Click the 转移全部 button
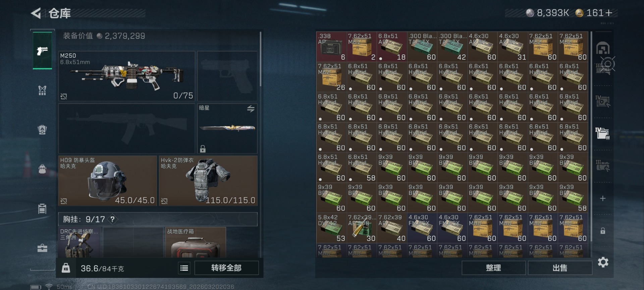This screenshot has width=644, height=290. click(226, 268)
